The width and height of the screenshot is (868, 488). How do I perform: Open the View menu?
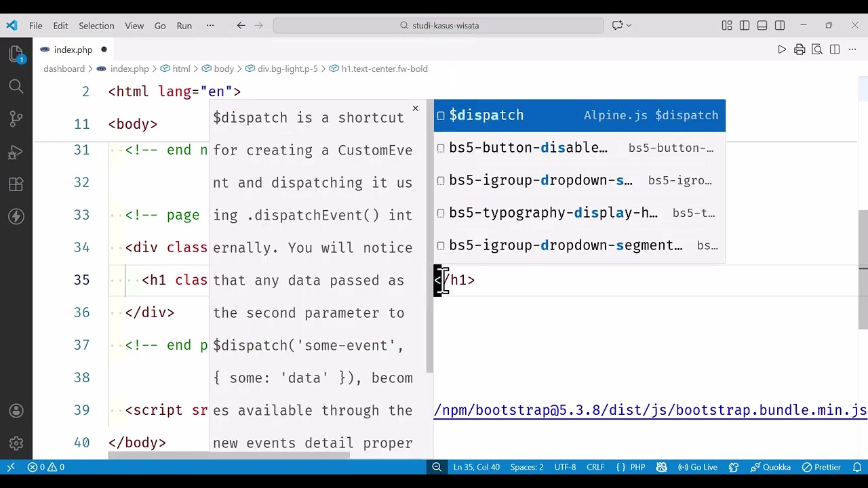[x=134, y=26]
